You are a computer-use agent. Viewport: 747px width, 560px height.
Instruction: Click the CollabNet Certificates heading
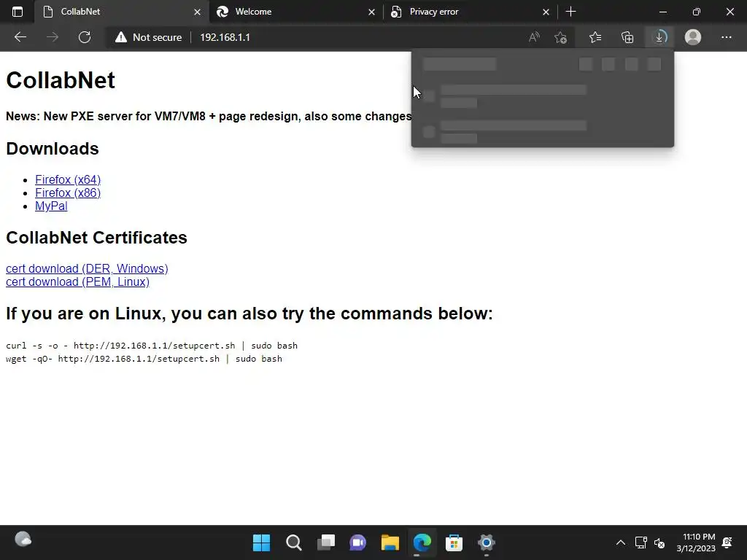[96, 238]
